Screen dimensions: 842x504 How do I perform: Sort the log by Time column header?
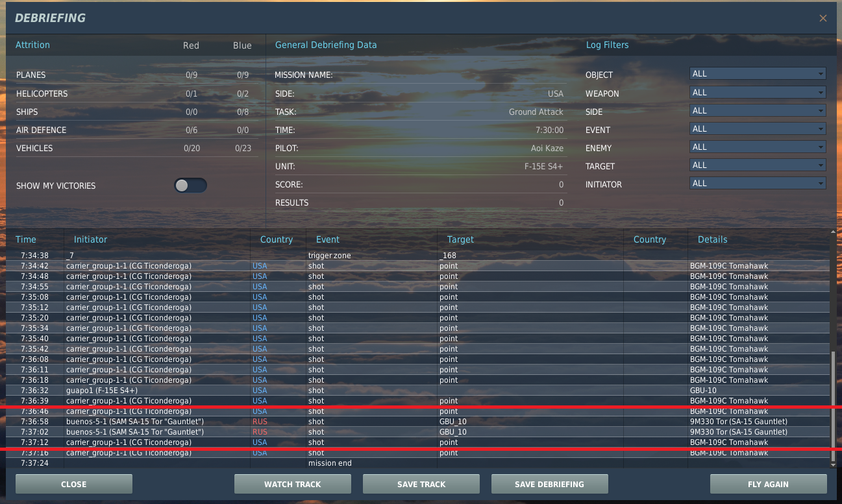tap(26, 239)
